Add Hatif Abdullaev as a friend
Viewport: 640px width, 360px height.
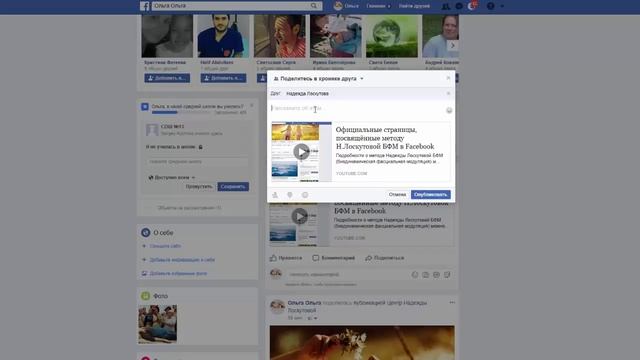(223, 78)
